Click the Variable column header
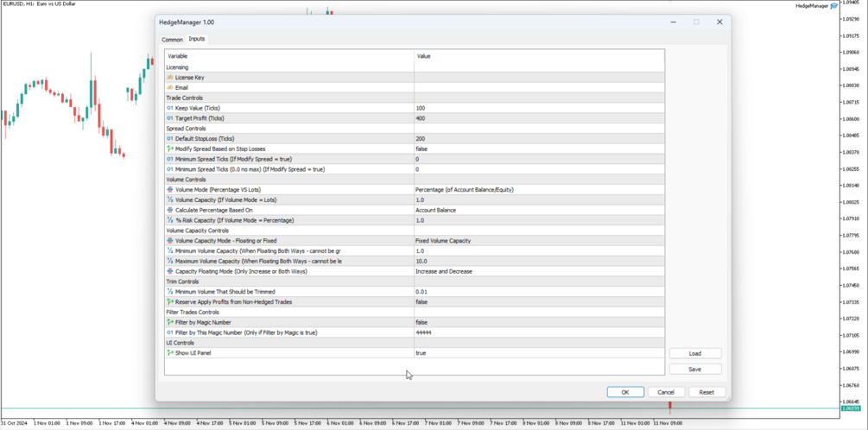868x430 pixels. (x=289, y=56)
